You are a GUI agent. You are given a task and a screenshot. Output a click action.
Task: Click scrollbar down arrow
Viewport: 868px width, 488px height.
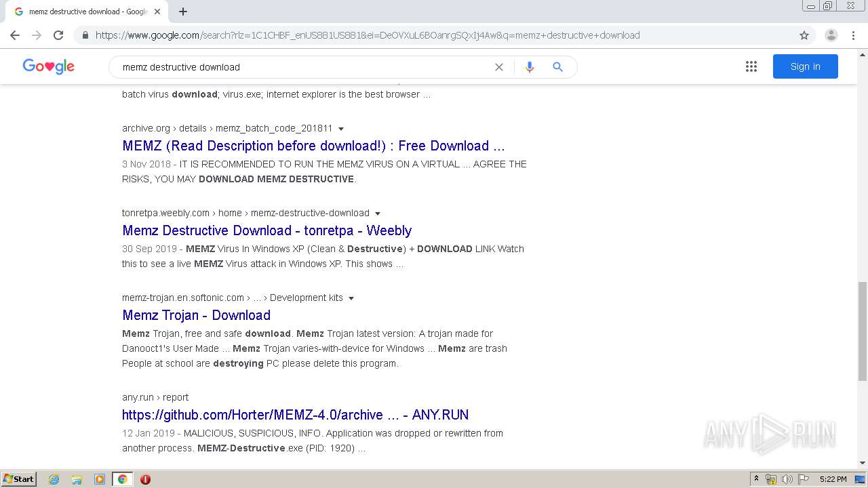pyautogui.click(x=862, y=464)
